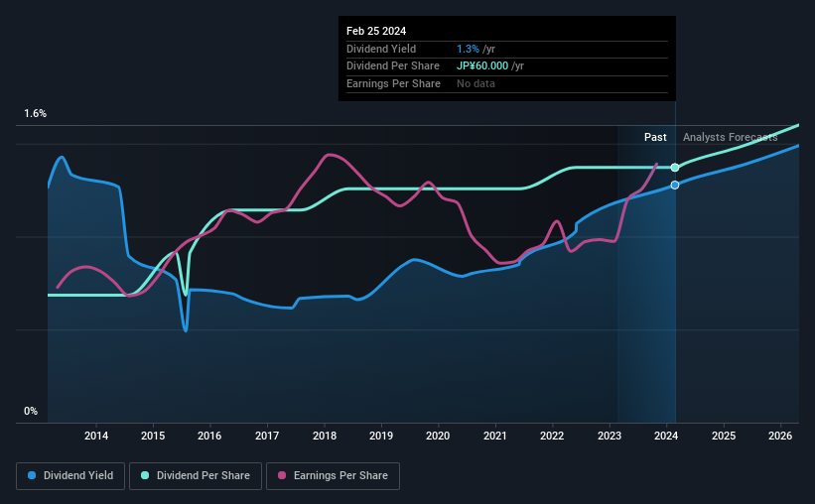Click the 2021 year label on the axis
The image size is (815, 504).
pyautogui.click(x=495, y=437)
